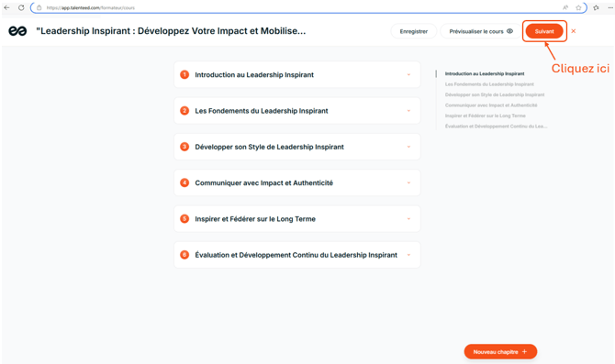Click Enregistrer to save the course
Screen dimensions: 615x364
(x=413, y=31)
